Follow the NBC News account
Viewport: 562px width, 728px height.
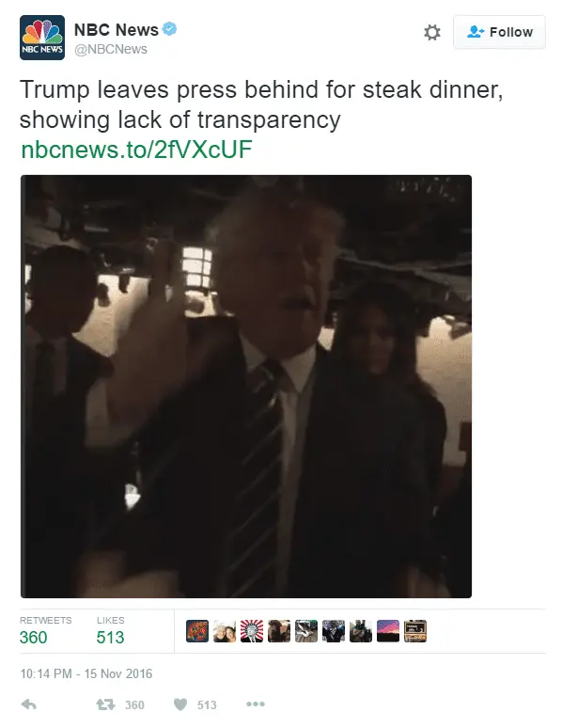(x=499, y=32)
